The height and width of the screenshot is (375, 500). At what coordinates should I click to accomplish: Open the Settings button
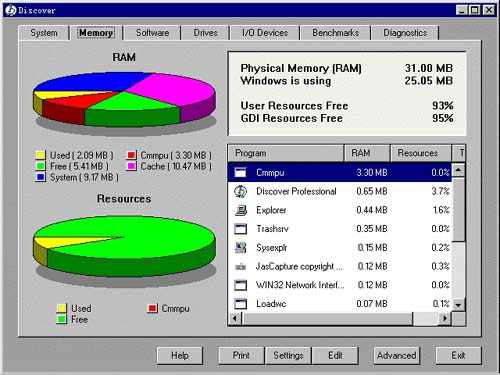288,355
